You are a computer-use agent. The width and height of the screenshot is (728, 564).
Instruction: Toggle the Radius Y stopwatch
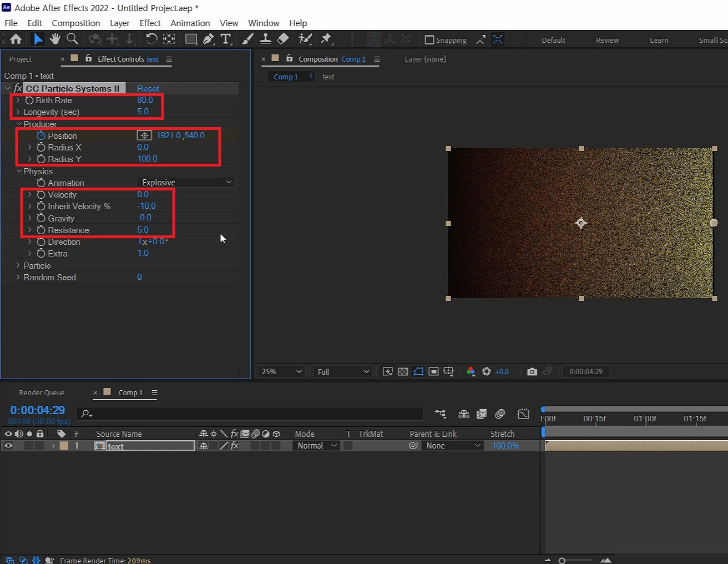click(41, 159)
